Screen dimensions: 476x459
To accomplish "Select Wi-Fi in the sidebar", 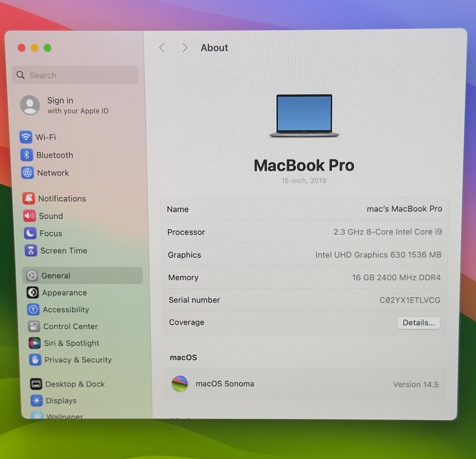I will coord(46,137).
